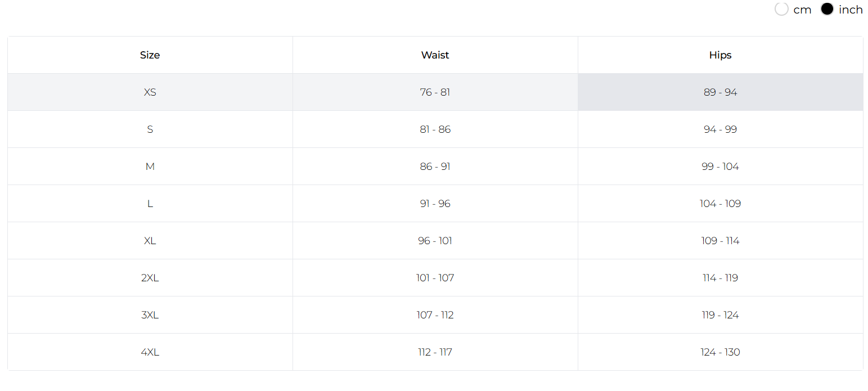Click the M hips value 99 - 104
Screen dimensions: 868x391
(x=721, y=167)
